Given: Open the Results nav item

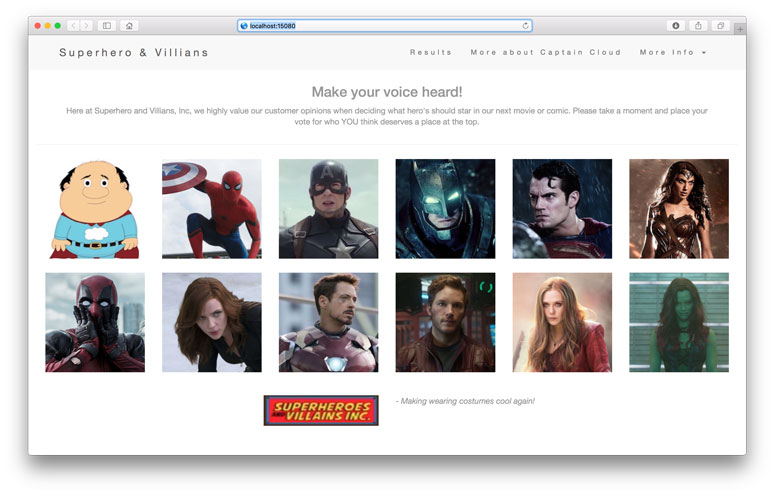Looking at the screenshot, I should 430,52.
